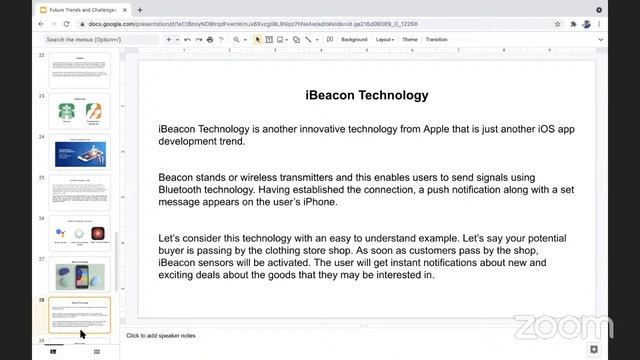Click the redo icon
This screenshot has height=360, width=640.
point(199,40)
